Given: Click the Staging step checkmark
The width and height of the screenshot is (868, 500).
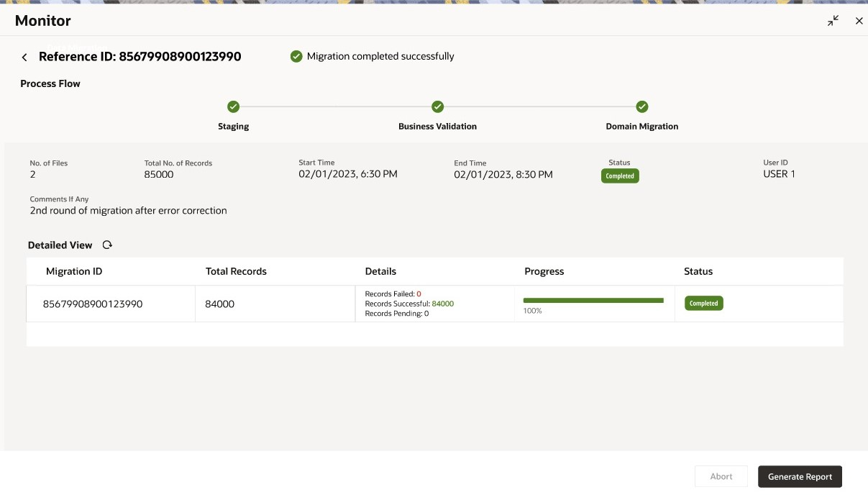Looking at the screenshot, I should (x=233, y=106).
